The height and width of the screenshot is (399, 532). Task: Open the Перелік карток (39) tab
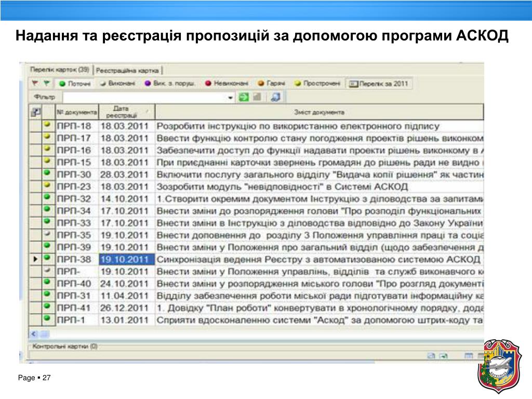pyautogui.click(x=59, y=70)
